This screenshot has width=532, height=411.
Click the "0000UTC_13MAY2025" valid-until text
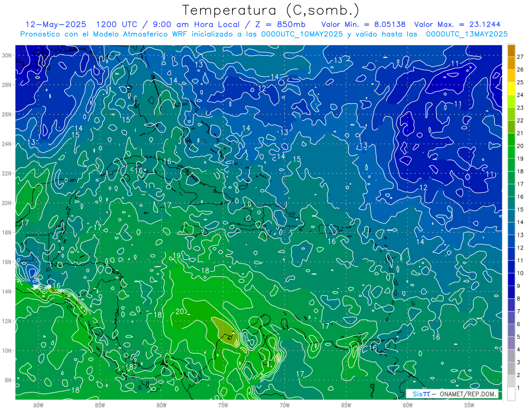point(467,34)
